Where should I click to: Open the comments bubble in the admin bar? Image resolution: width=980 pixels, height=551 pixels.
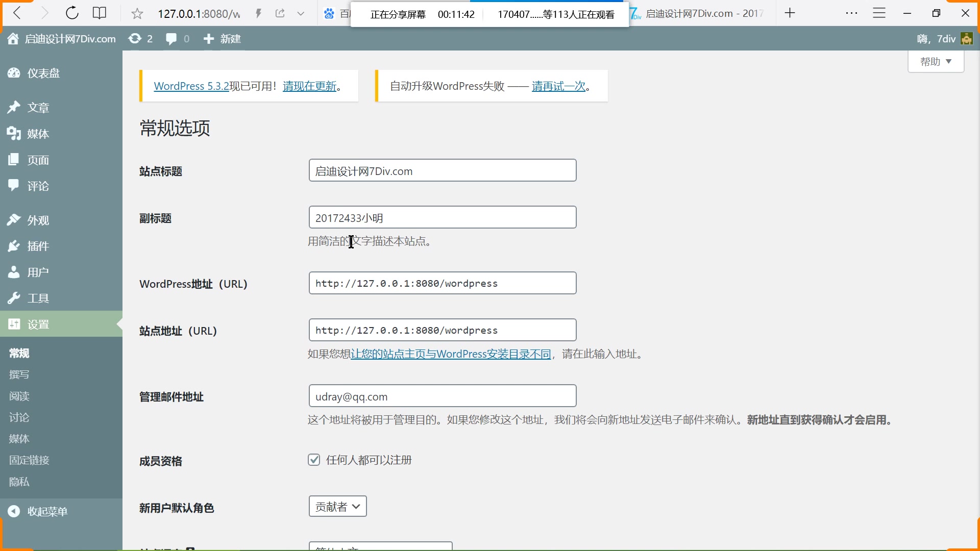[170, 39]
